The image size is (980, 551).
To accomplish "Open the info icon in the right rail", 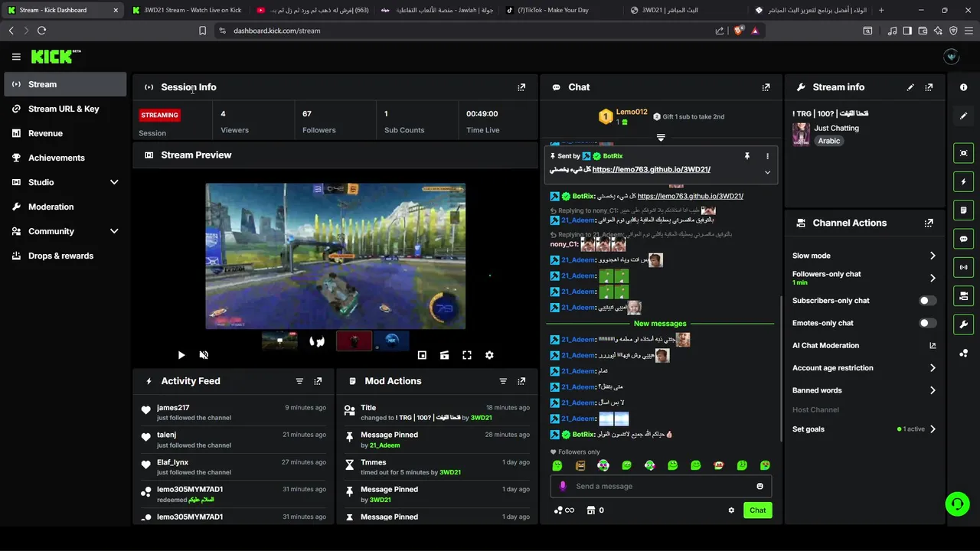I will 963,87.
